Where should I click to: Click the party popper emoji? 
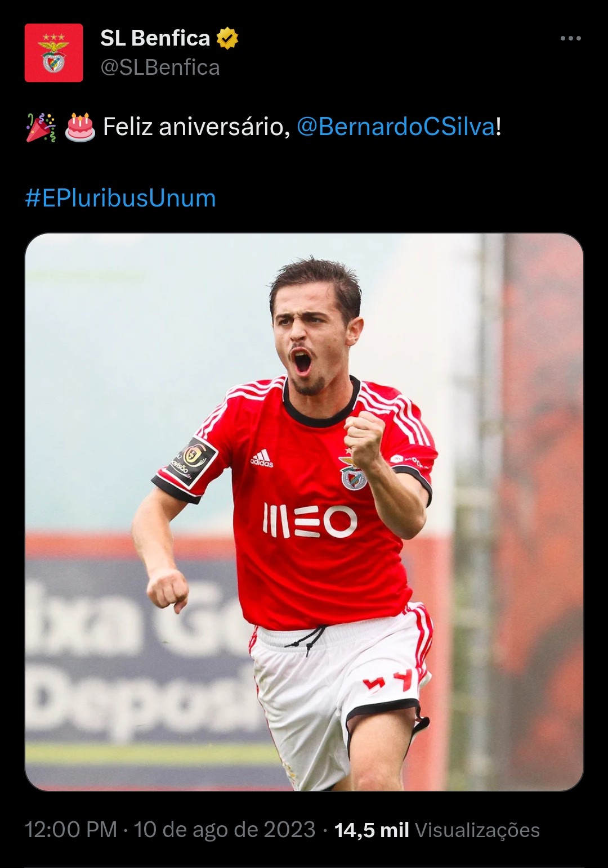tap(41, 127)
